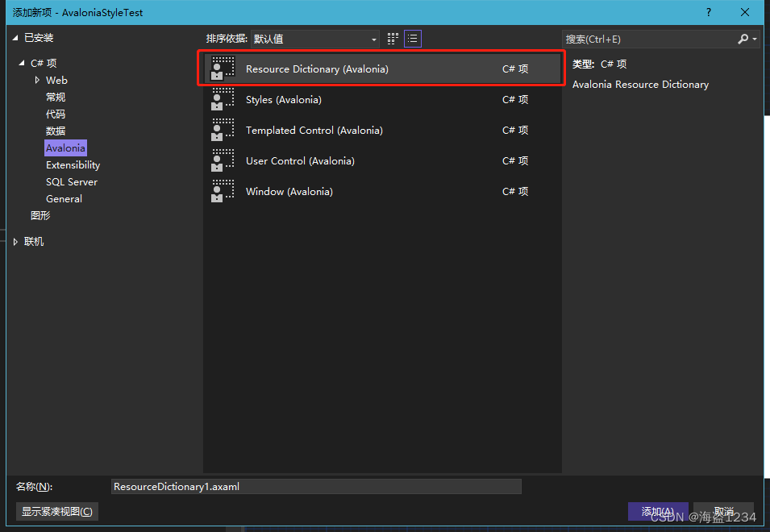Click the Avalonia Resource Dictionary description text
The height and width of the screenshot is (532, 770).
(x=640, y=85)
